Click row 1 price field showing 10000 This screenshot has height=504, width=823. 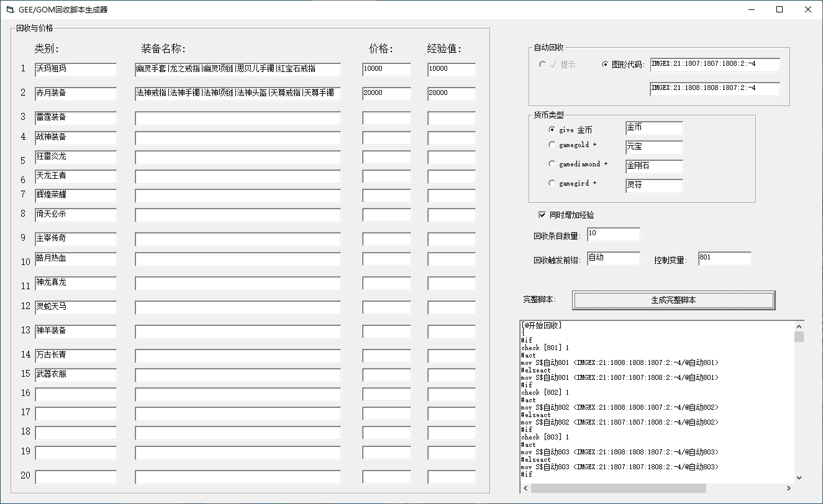pyautogui.click(x=386, y=70)
